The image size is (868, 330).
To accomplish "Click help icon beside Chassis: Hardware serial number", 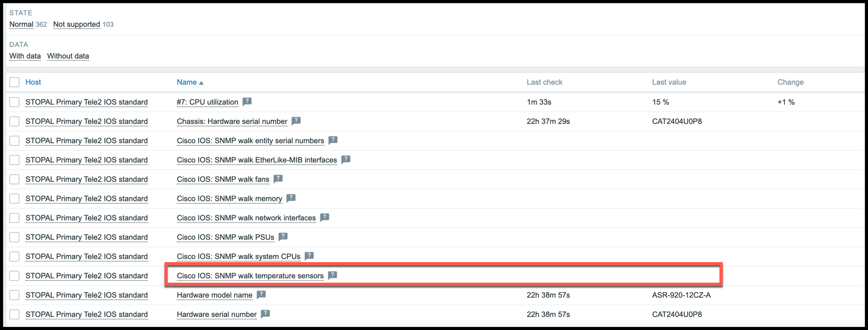I will pyautogui.click(x=296, y=121).
